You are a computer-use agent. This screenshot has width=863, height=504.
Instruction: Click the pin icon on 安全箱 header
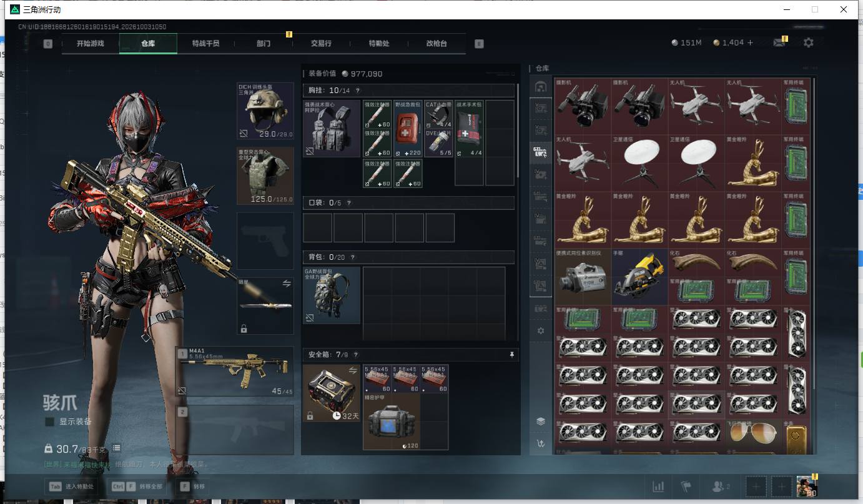tap(512, 355)
